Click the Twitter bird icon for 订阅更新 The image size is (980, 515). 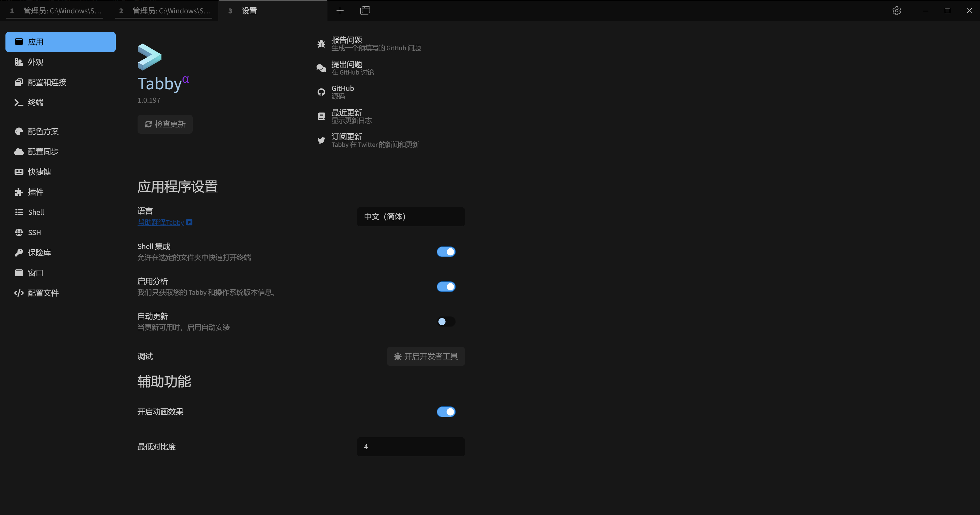coord(321,140)
